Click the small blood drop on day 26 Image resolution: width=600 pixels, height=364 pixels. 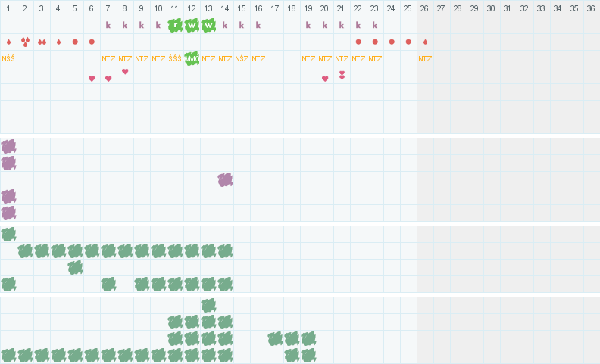tap(425, 42)
